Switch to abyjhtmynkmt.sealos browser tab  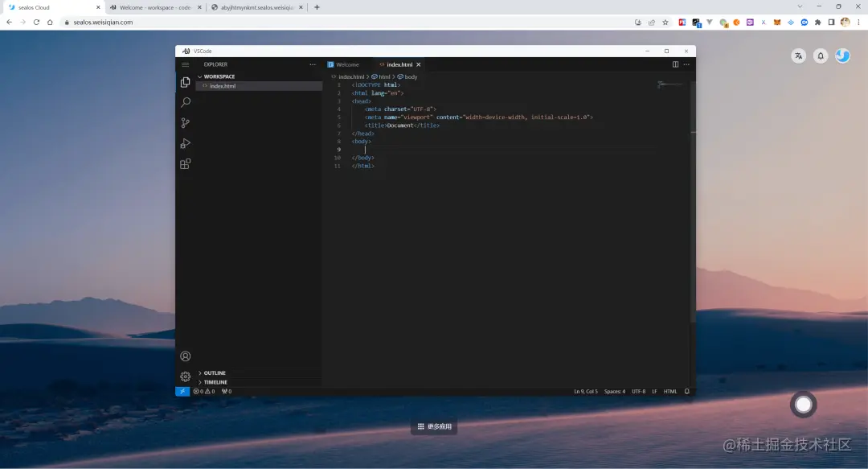[256, 7]
